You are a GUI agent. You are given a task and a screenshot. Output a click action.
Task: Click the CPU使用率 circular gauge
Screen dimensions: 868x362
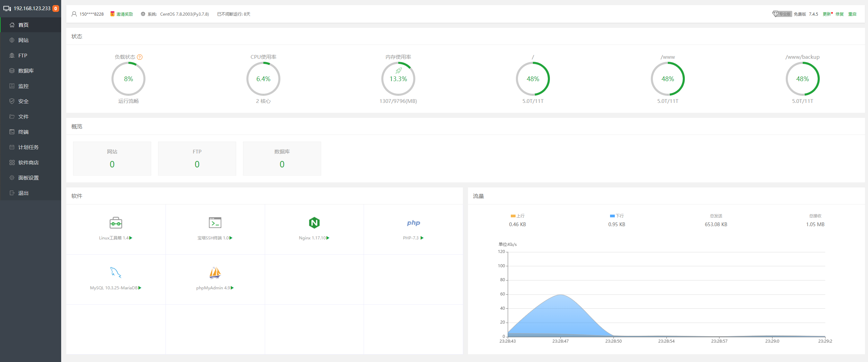click(x=263, y=79)
